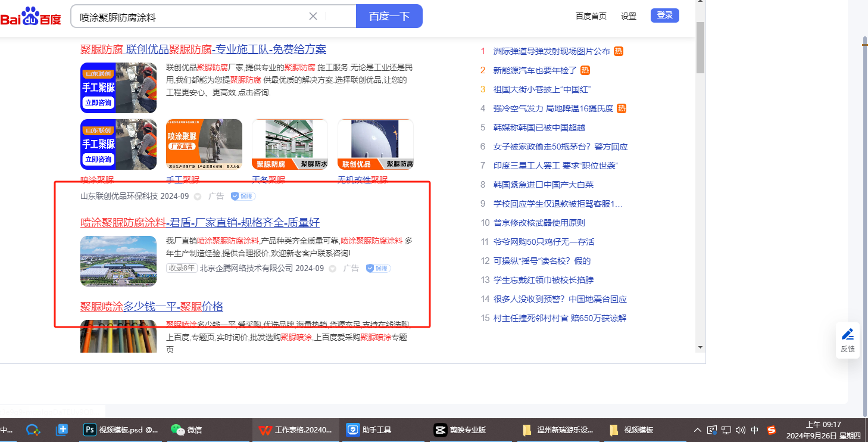Click the Sogou input tray icon
868x442 pixels.
(x=772, y=430)
